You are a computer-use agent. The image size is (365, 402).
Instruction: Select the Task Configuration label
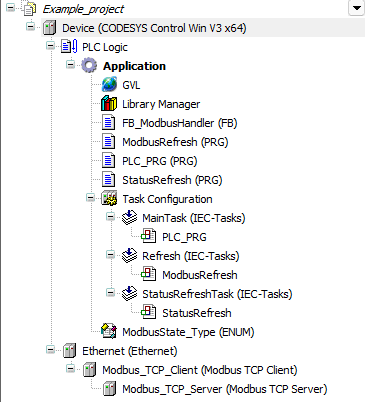coord(167,199)
